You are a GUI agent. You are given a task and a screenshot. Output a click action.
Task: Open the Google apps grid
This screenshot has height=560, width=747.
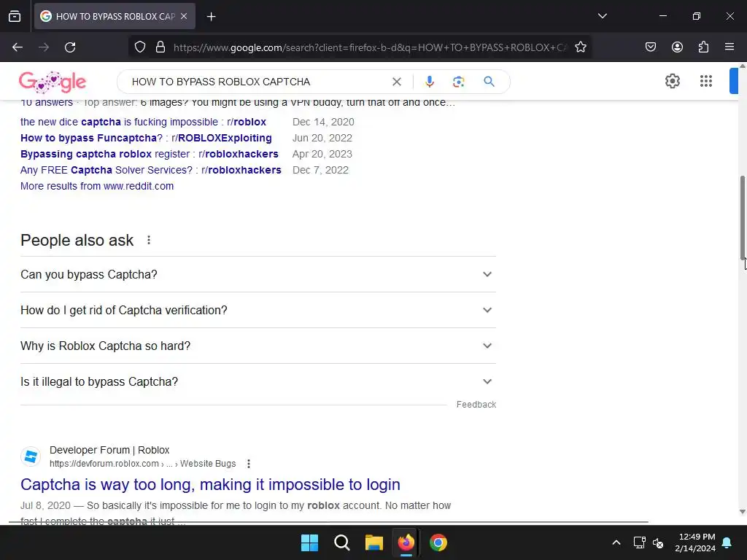pyautogui.click(x=706, y=82)
